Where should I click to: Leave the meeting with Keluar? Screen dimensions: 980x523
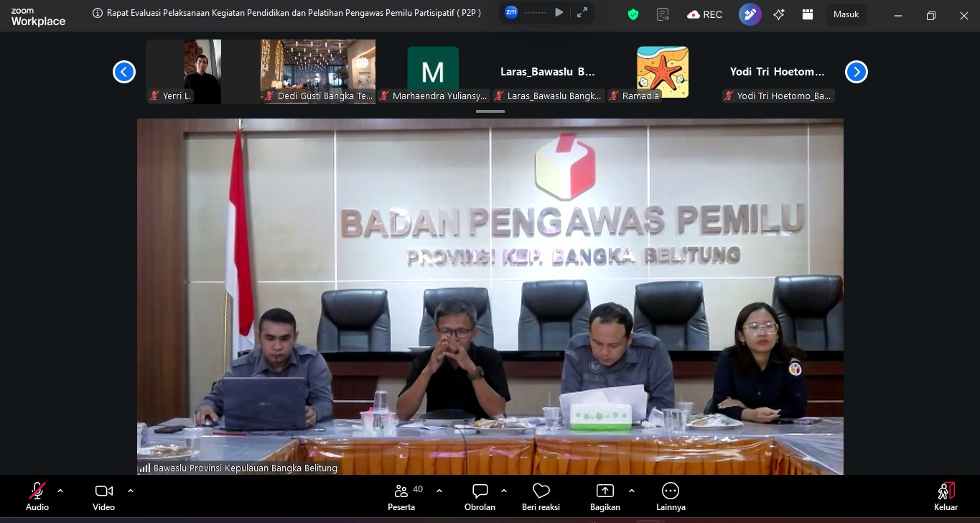click(x=946, y=497)
